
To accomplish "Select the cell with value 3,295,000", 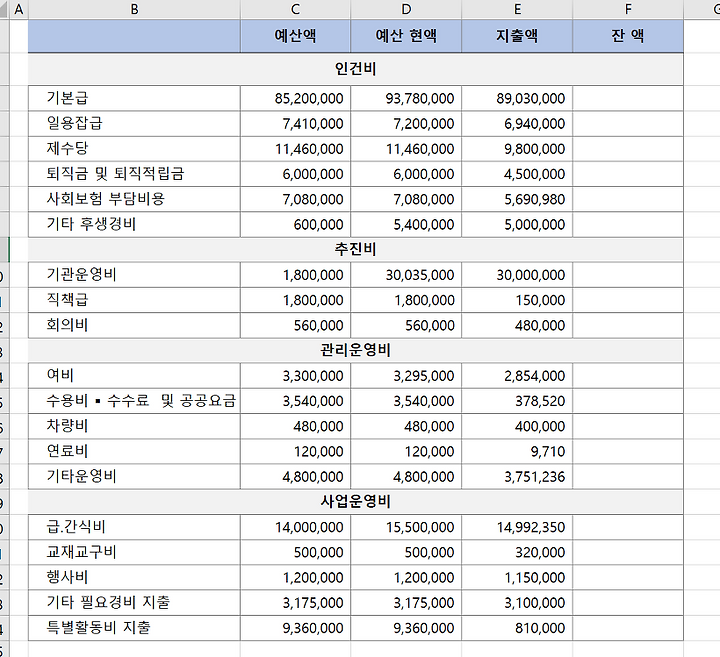I will point(406,376).
